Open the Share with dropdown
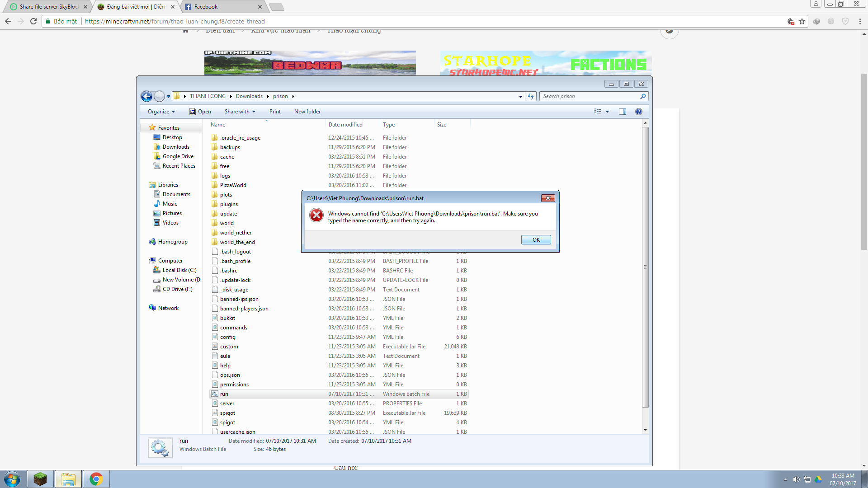 click(x=240, y=112)
